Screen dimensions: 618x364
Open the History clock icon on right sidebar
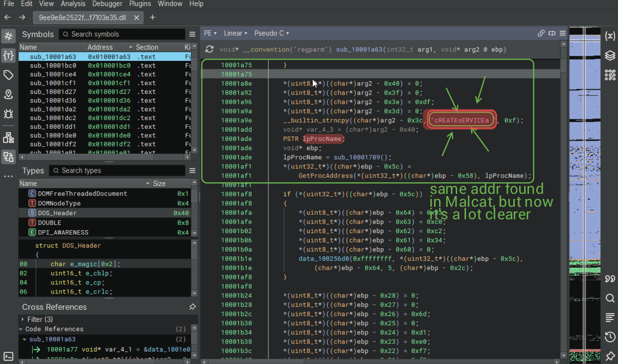click(610, 337)
